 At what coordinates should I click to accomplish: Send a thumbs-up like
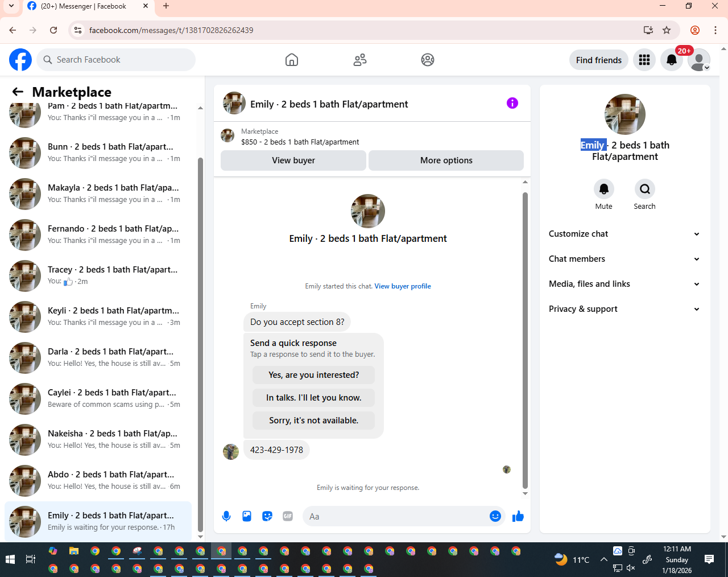click(518, 516)
